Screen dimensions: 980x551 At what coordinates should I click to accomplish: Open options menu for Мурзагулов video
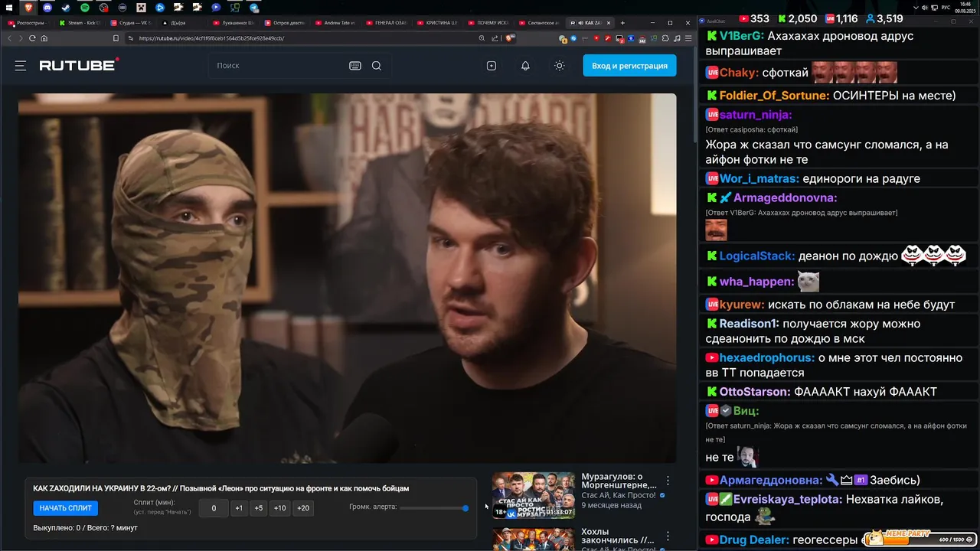click(x=668, y=481)
